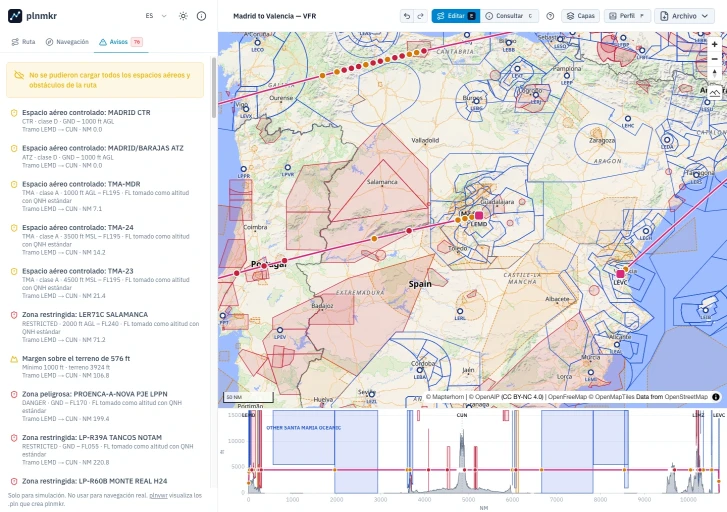Open MADRID CTR airspace warning
727x512 pixels.
coord(106,121)
